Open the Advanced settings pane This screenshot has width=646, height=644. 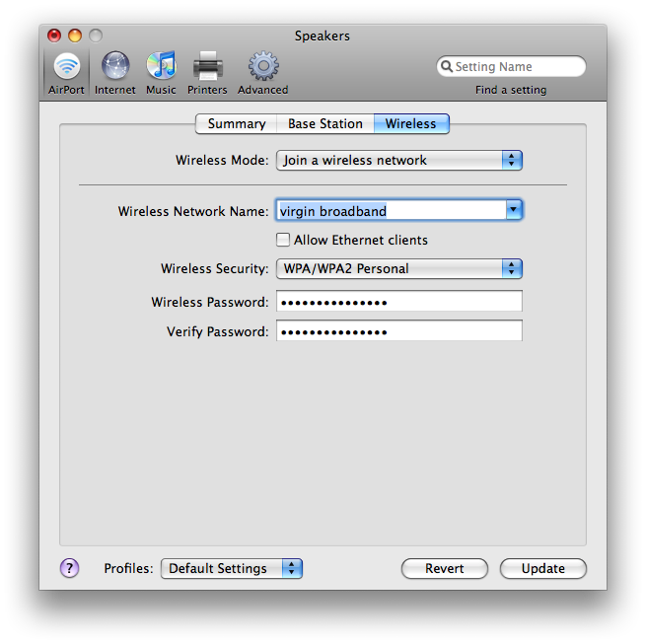point(263,73)
